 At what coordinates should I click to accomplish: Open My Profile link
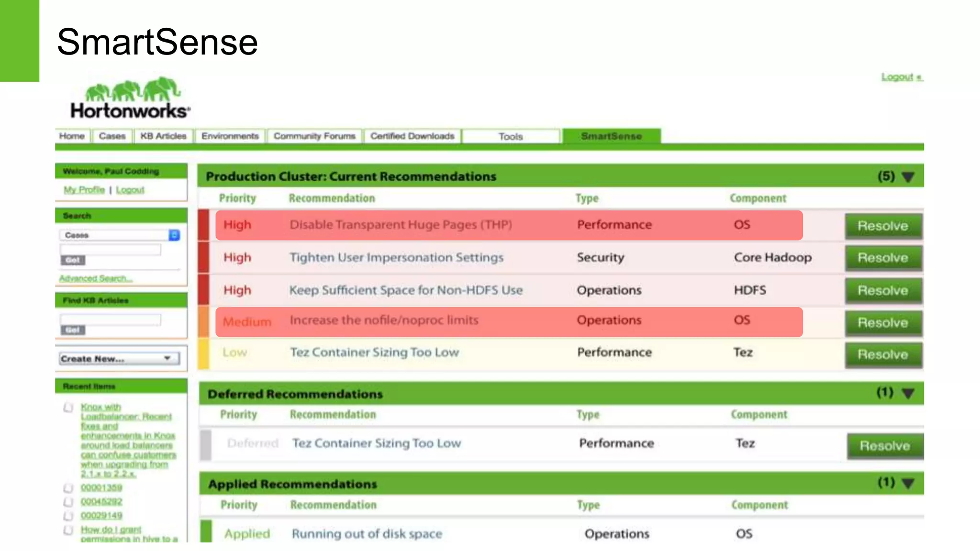click(x=84, y=190)
